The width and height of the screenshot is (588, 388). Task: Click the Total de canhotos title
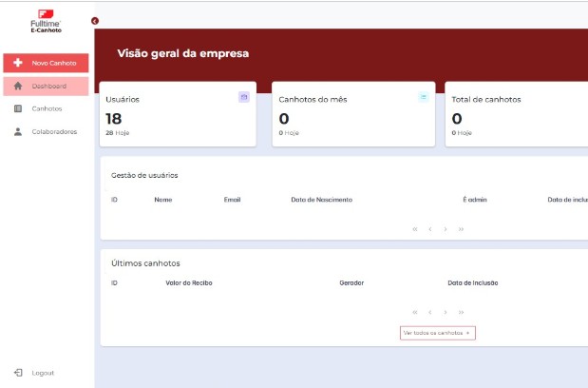pos(486,100)
